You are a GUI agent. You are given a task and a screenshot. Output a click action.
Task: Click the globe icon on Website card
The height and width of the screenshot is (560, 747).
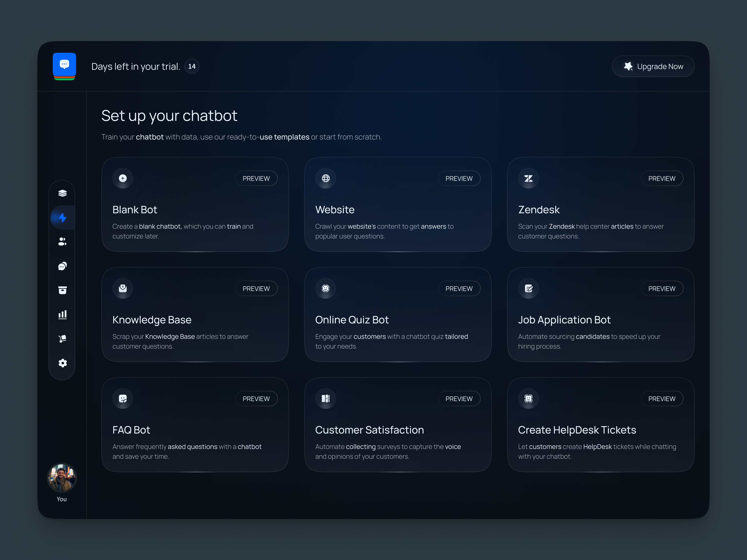click(326, 178)
